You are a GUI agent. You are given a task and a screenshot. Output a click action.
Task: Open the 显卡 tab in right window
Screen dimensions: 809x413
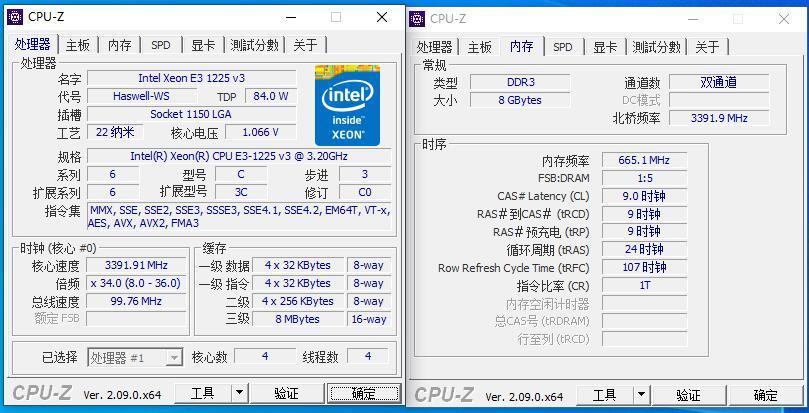click(x=605, y=47)
